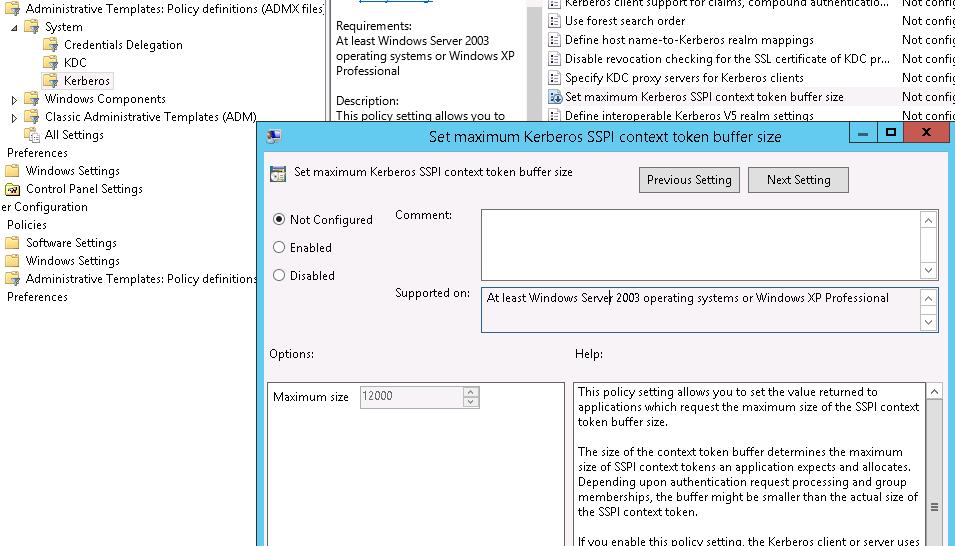
Task: Click the Credentials Delegation folder icon
Action: (x=51, y=45)
